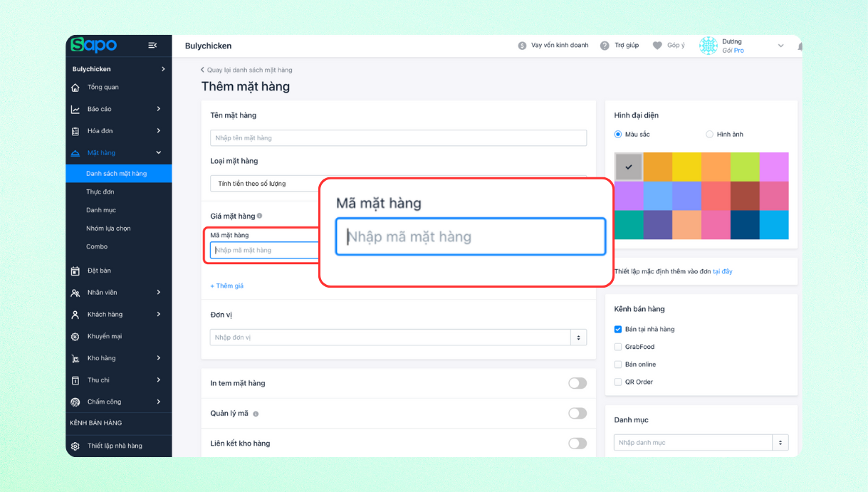The width and height of the screenshot is (868, 492).
Task: Expand the Bulychicken store chevron
Action: [x=163, y=69]
